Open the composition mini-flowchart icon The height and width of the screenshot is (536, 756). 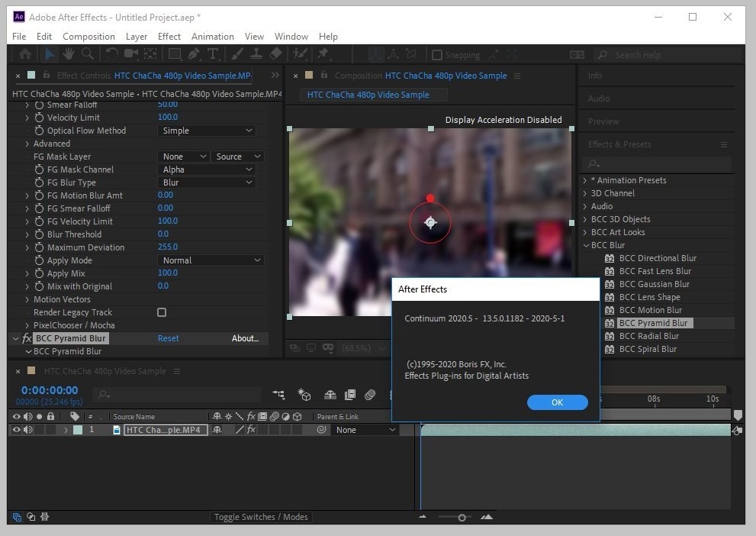click(x=278, y=395)
